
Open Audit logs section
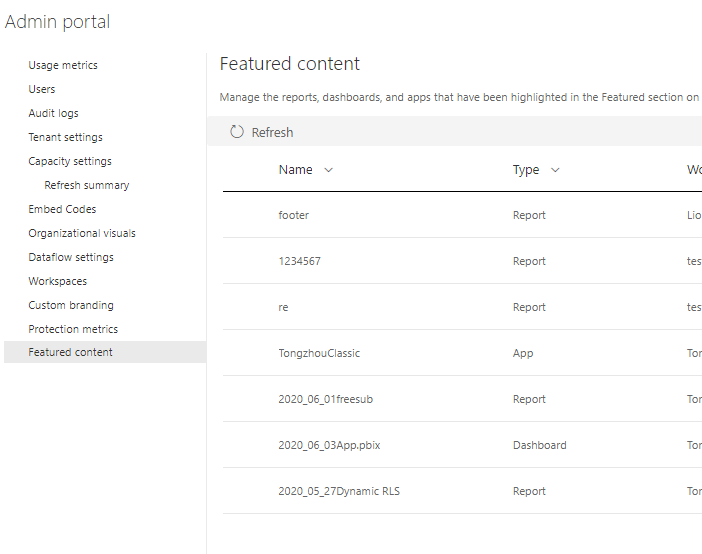[x=53, y=113]
